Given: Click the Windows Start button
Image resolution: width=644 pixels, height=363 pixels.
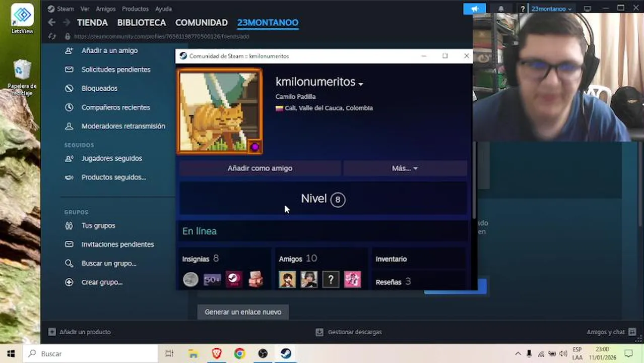Looking at the screenshot, I should [11, 353].
